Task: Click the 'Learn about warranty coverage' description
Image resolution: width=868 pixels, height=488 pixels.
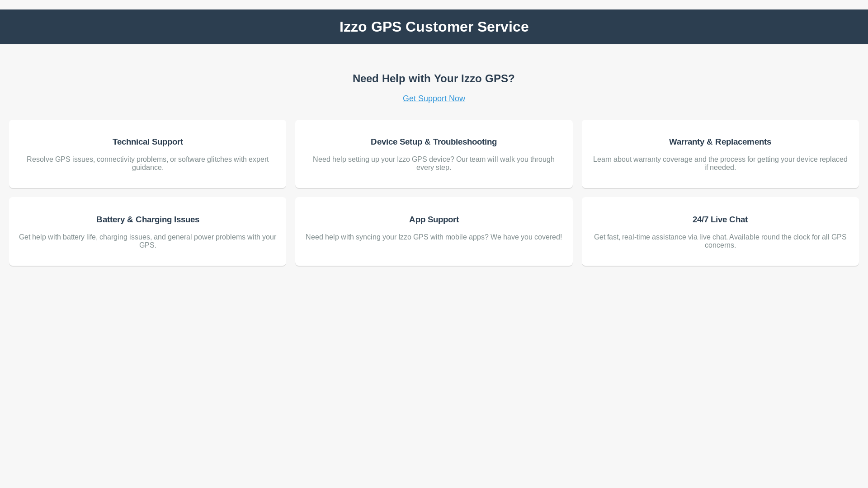Action: click(x=720, y=164)
